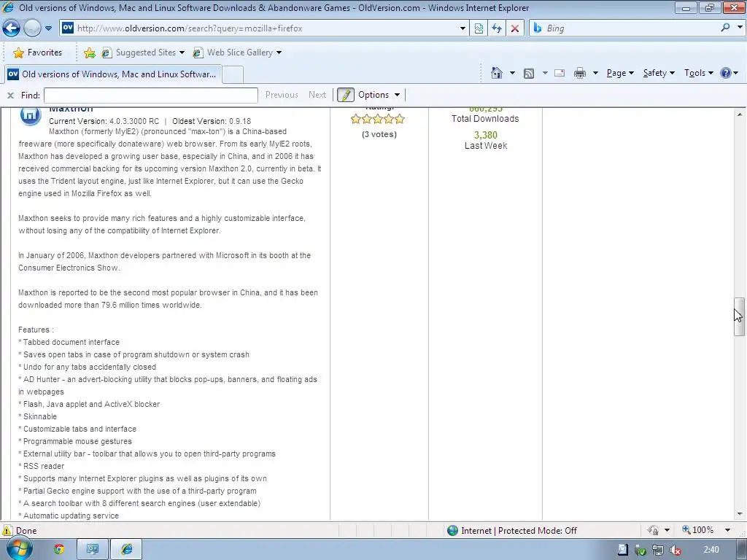Open the Favorites button

coord(38,52)
